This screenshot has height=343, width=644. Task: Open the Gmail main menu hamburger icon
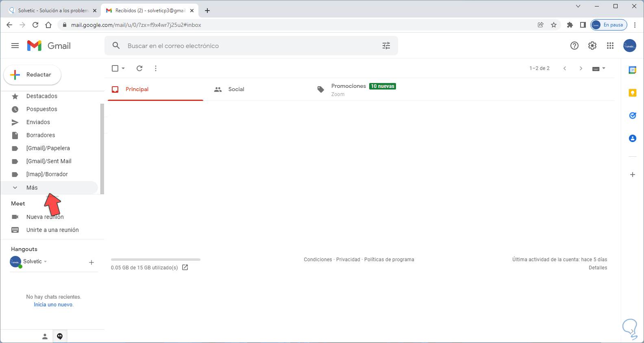(15, 46)
